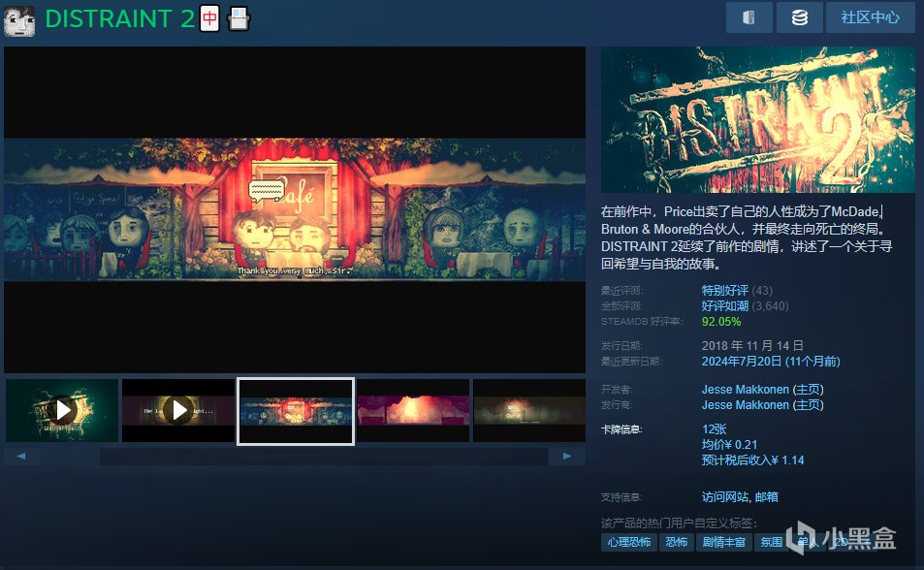Viewport: 924px width, 570px height.
Task: Open developer Jesse Makkonen link
Action: pyautogui.click(x=745, y=390)
